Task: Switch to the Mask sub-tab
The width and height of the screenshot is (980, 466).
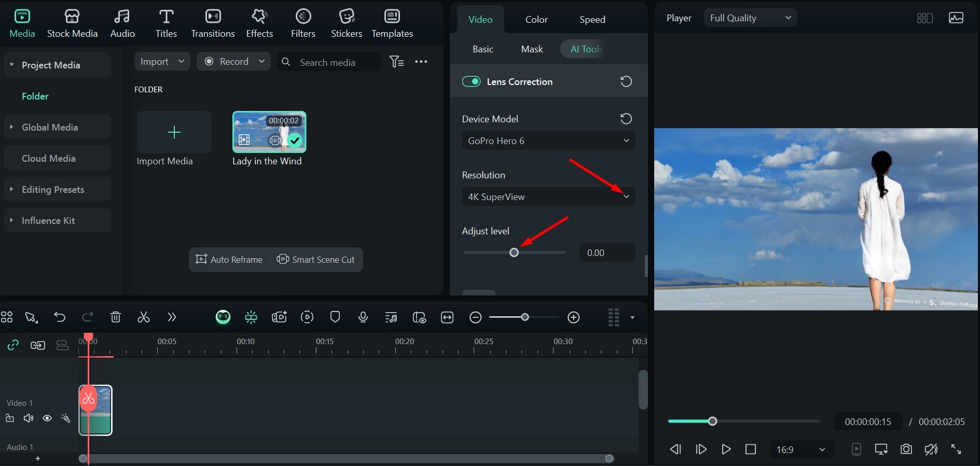Action: (x=532, y=49)
